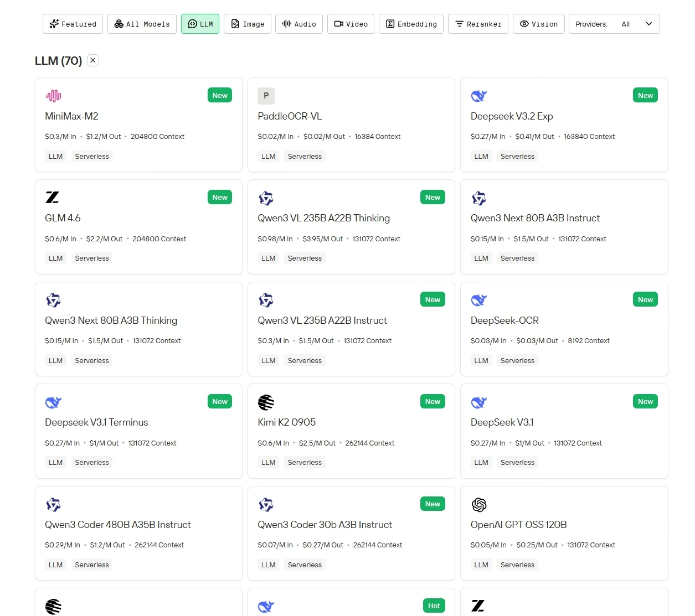Click the PaddleOCR-VL 'P' placeholder icon
The image size is (695, 616).
(266, 96)
